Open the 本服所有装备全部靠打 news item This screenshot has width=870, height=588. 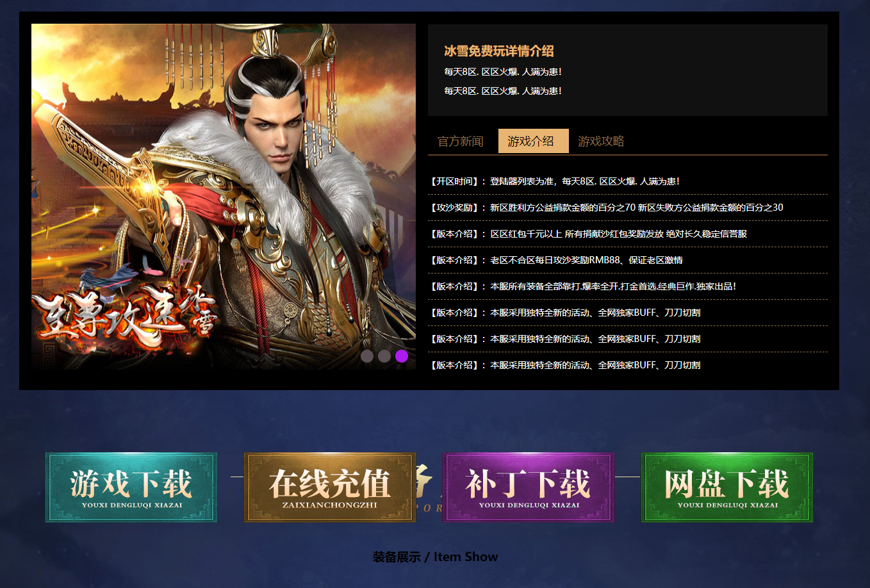click(628, 286)
